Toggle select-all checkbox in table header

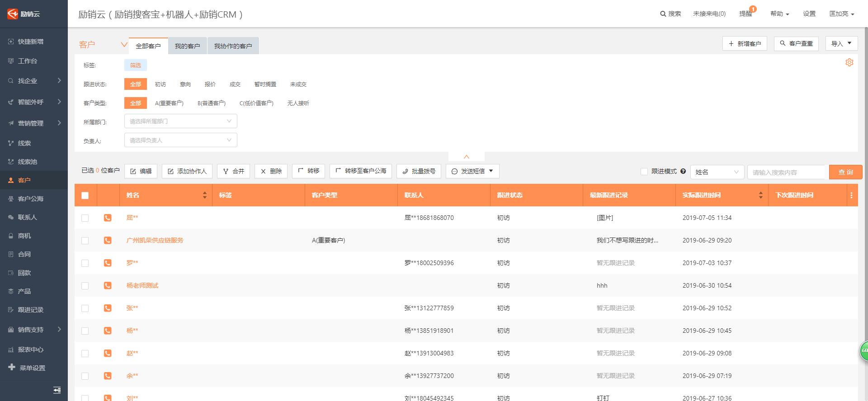(x=85, y=196)
